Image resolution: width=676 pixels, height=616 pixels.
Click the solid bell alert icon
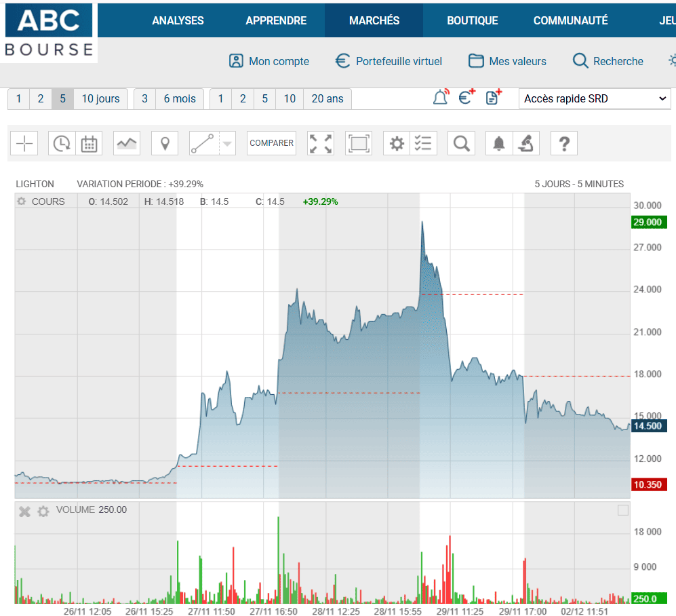(x=499, y=143)
